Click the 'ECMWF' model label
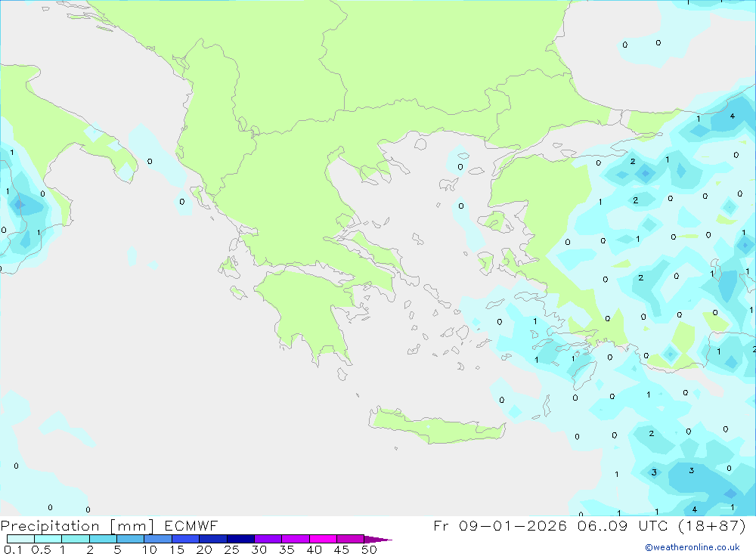Viewport: 756px width, 554px height. click(x=191, y=525)
